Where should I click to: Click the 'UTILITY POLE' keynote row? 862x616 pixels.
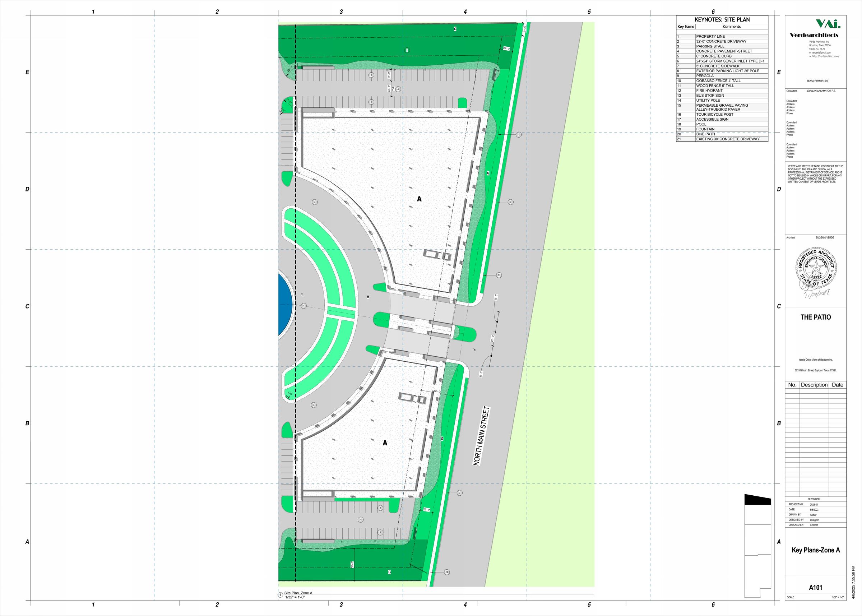click(722, 101)
